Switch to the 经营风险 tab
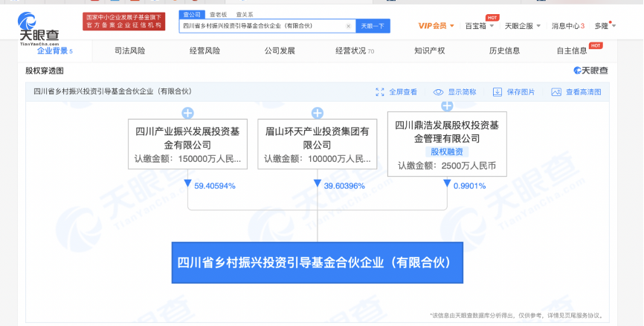The width and height of the screenshot is (644, 326). [x=205, y=50]
